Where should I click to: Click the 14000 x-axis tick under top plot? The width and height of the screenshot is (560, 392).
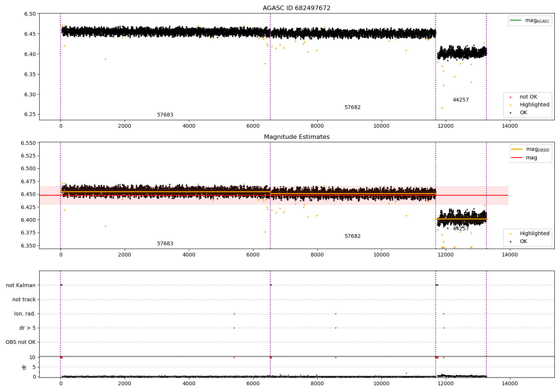click(x=510, y=126)
